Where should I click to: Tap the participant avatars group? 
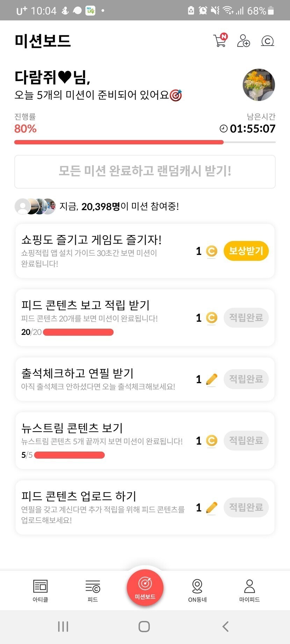(x=35, y=206)
